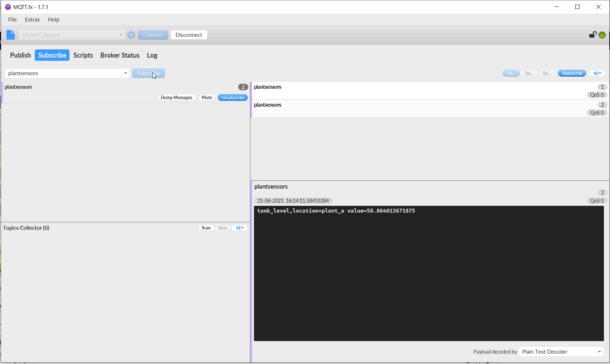Screen dimensions: 610x364
Task: Click the unlocked padlock icon
Action: tap(593, 34)
